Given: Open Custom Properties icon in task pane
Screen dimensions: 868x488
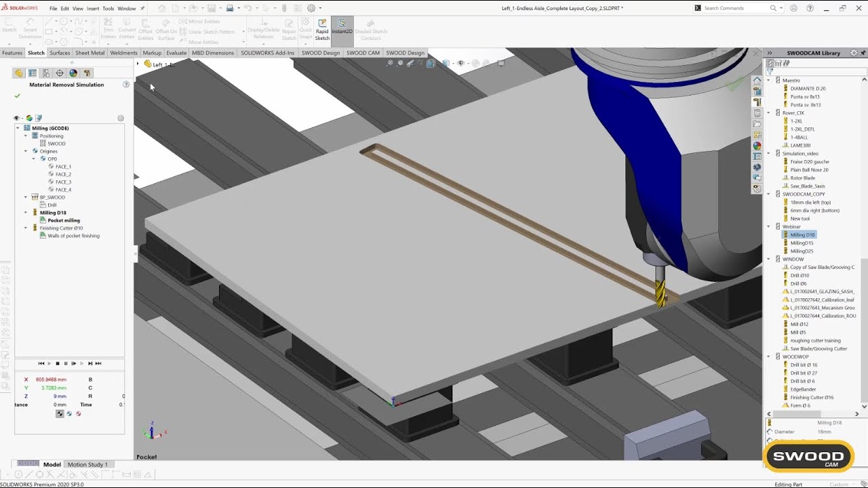Looking at the screenshot, I should [x=757, y=157].
